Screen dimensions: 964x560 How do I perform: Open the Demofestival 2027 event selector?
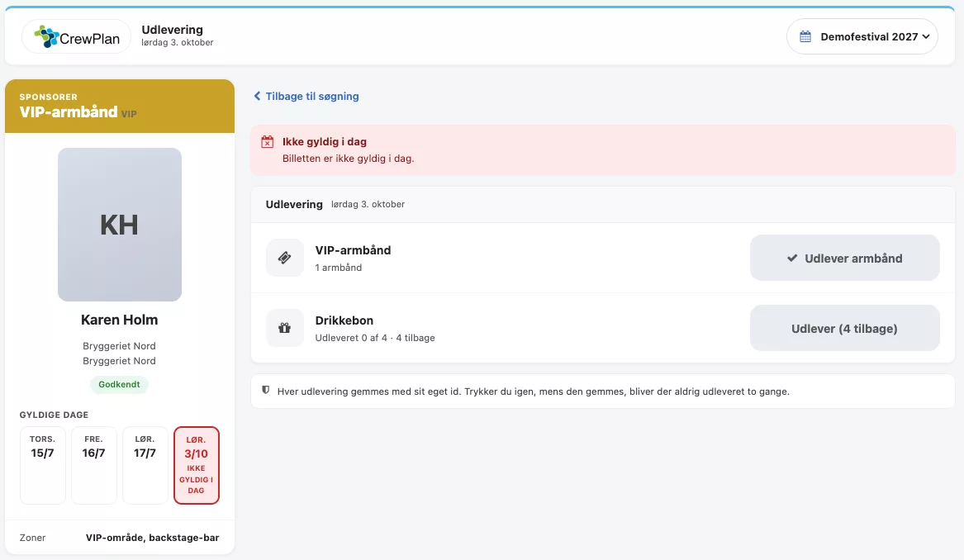[x=862, y=37]
